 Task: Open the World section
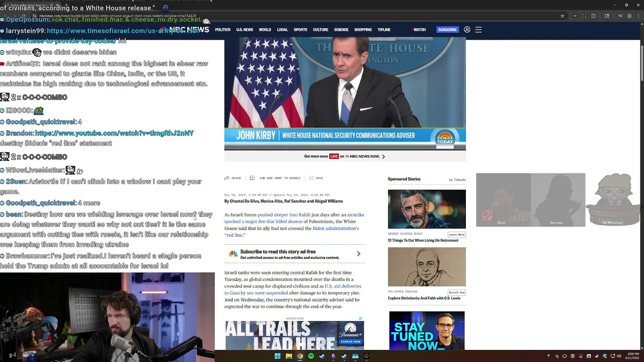(x=265, y=30)
